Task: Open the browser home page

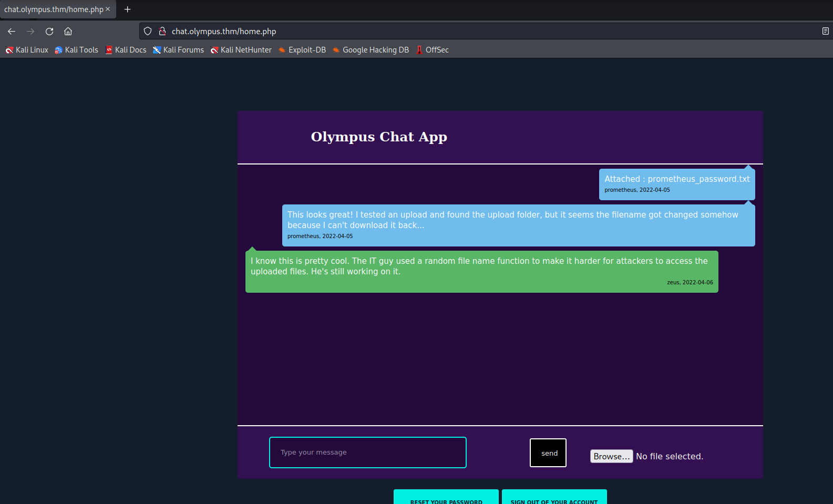Action: coord(68,32)
